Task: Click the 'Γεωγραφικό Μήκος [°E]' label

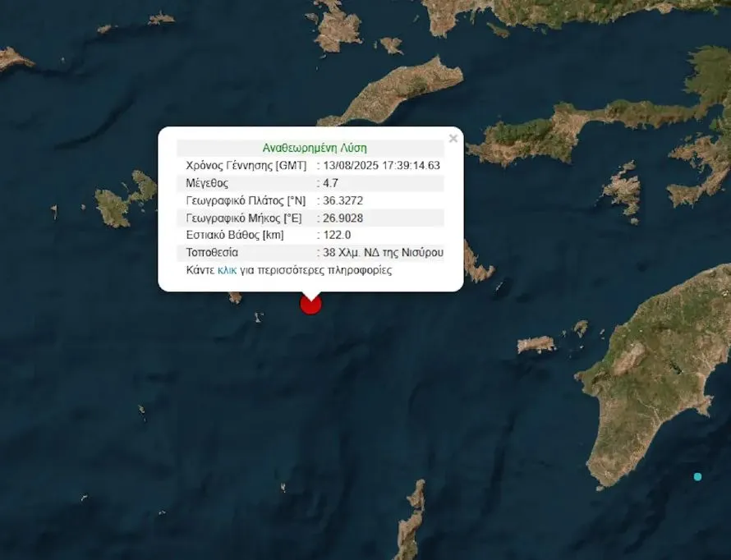Action: [244, 218]
